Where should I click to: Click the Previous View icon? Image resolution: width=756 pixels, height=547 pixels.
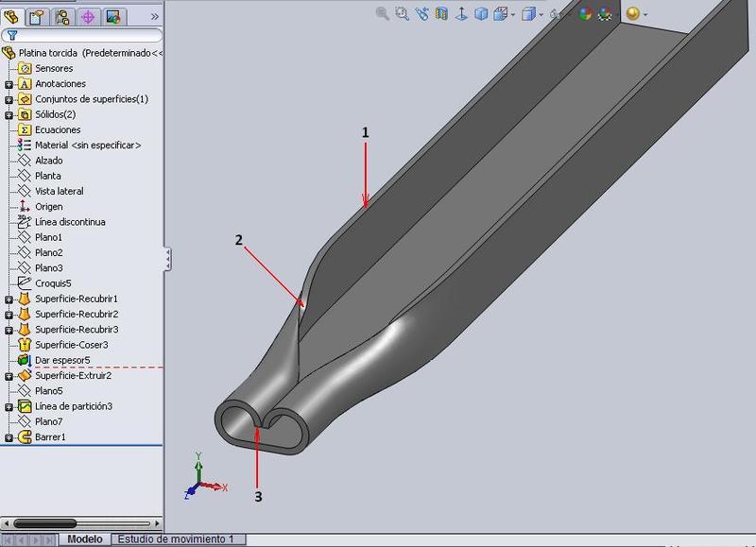coord(421,13)
